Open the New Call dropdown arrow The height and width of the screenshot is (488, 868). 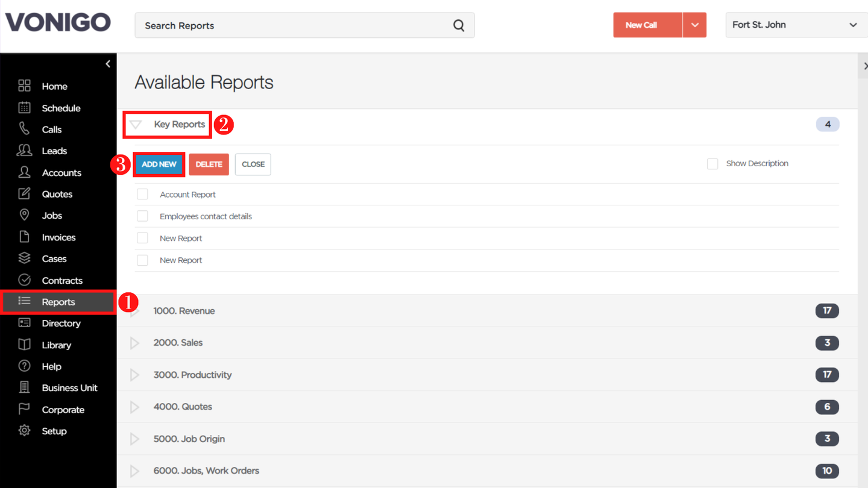coord(694,25)
